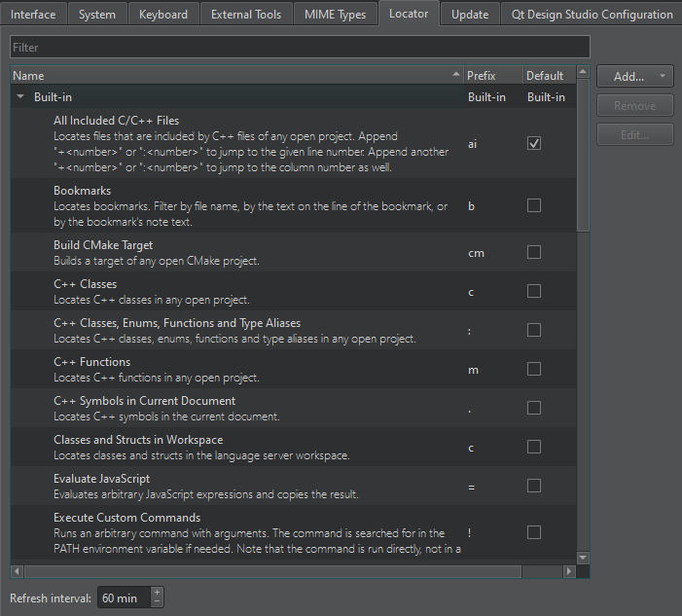Open the Add... dropdown button
This screenshot has width=682, height=616.
tap(634, 77)
